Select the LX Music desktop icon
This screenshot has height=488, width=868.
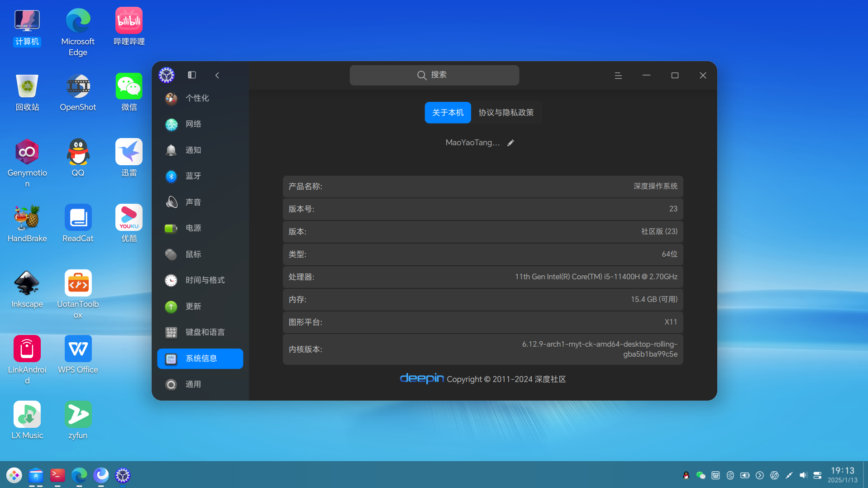[27, 421]
